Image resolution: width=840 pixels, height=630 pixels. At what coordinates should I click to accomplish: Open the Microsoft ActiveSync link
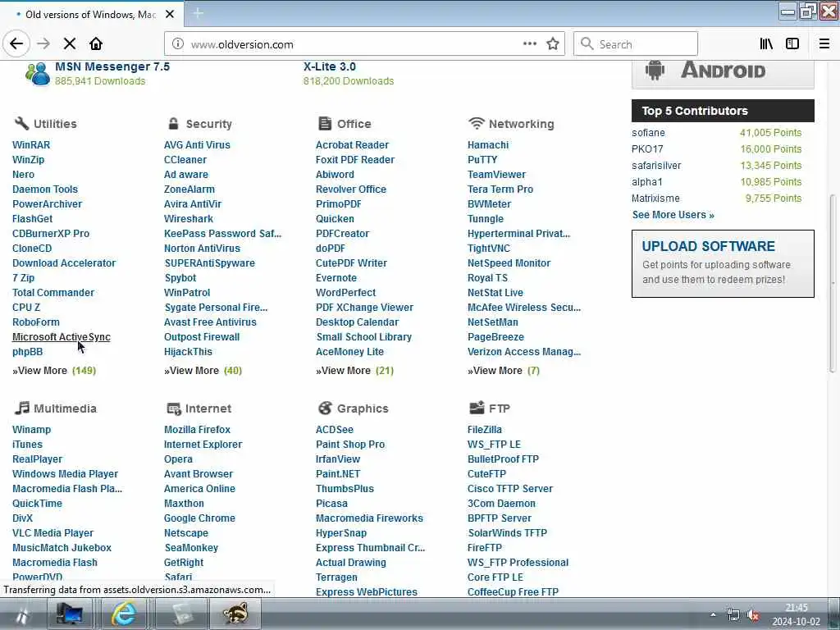point(61,337)
